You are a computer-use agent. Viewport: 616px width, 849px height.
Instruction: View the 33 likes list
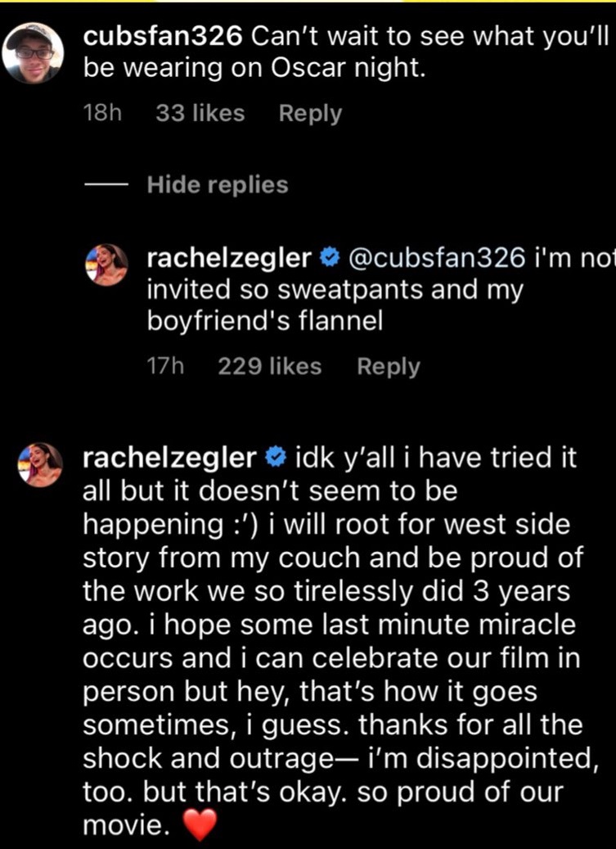200,113
